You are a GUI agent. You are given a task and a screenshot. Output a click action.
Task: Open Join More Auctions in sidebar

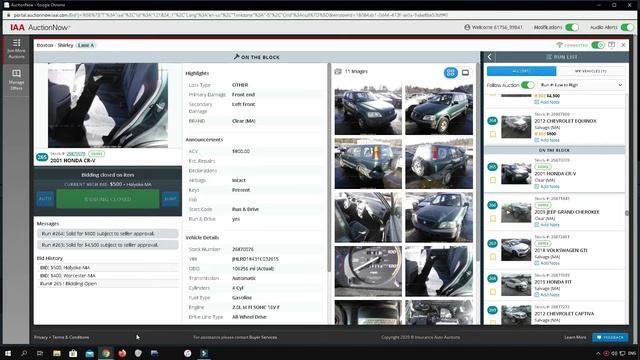[16, 49]
